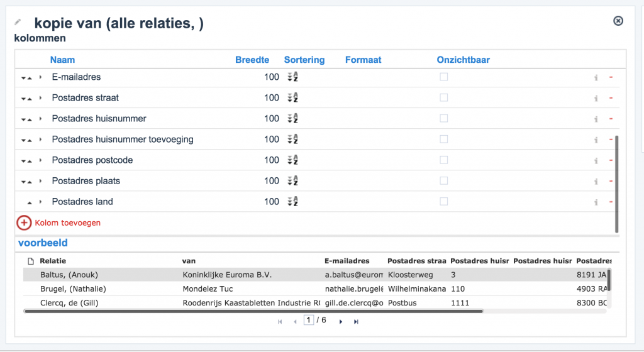
Task: Click red minus on Postadres land row
Action: [611, 202]
